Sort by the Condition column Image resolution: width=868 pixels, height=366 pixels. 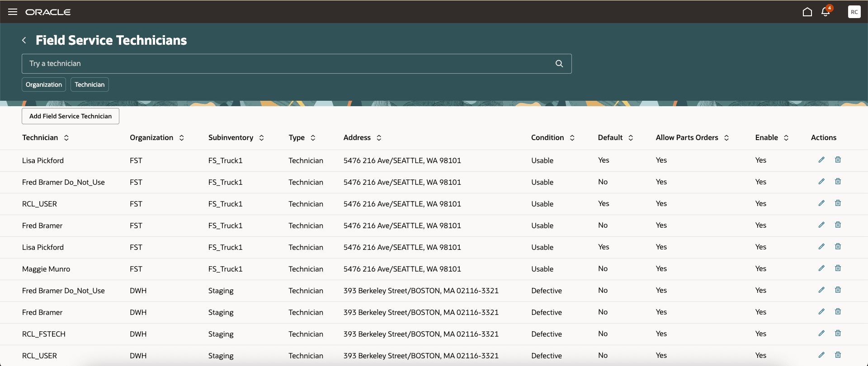pyautogui.click(x=572, y=138)
